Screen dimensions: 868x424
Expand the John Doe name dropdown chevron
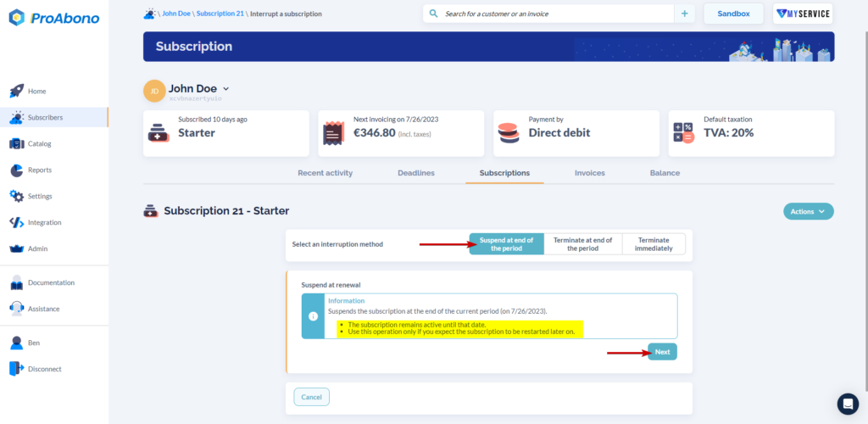(225, 88)
